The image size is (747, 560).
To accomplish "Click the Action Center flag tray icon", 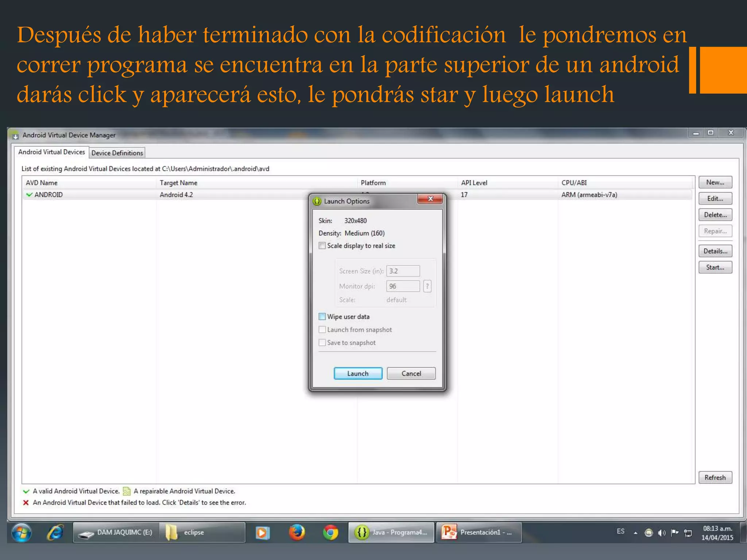I will coord(675,533).
